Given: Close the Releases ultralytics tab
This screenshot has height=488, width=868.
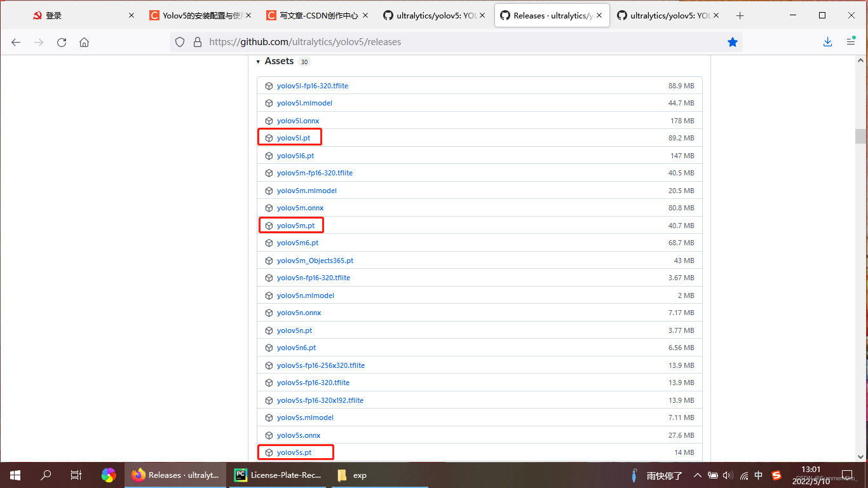Looking at the screenshot, I should [x=599, y=16].
